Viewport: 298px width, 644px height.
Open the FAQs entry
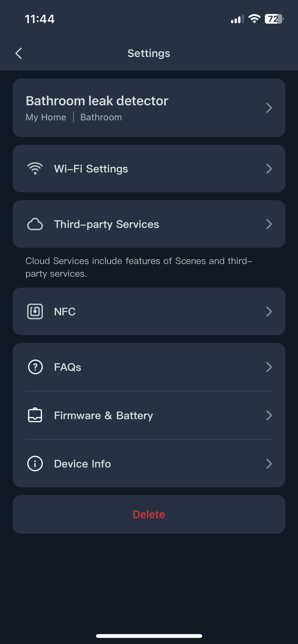click(67, 367)
